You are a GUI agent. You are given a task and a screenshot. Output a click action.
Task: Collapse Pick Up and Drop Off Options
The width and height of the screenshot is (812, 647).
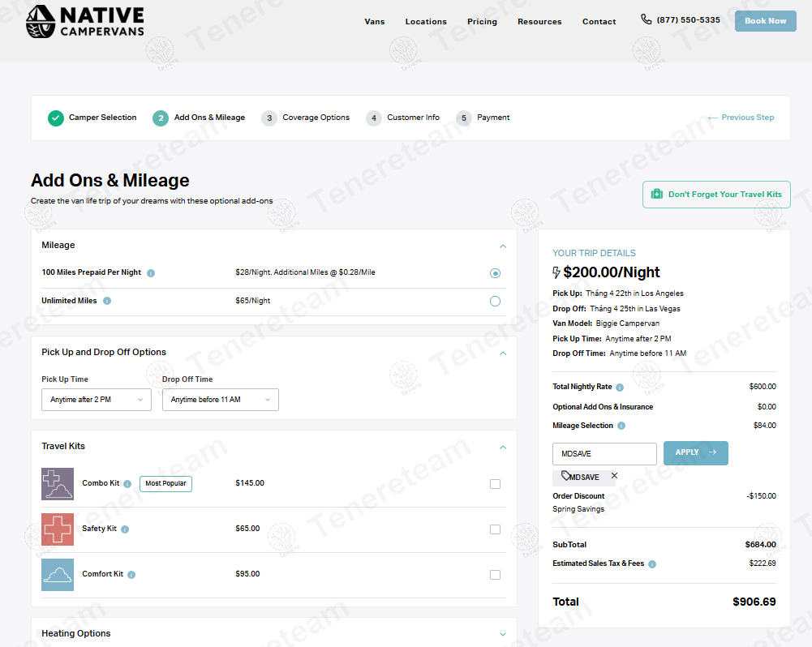pyautogui.click(x=503, y=353)
